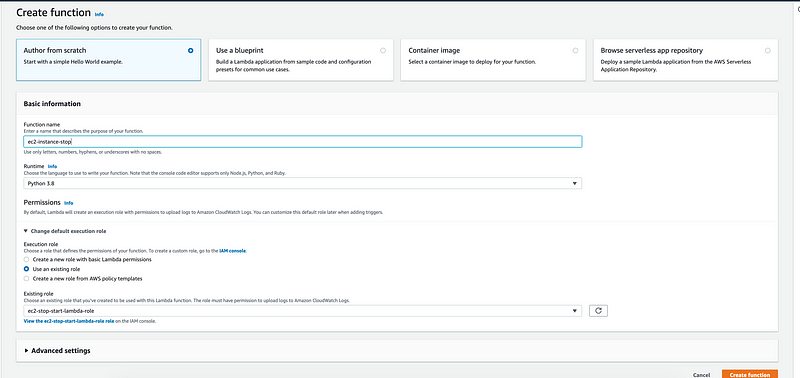Image resolution: width=800 pixels, height=378 pixels.
Task: Open the Existing role dropdown arrow
Action: (x=574, y=311)
